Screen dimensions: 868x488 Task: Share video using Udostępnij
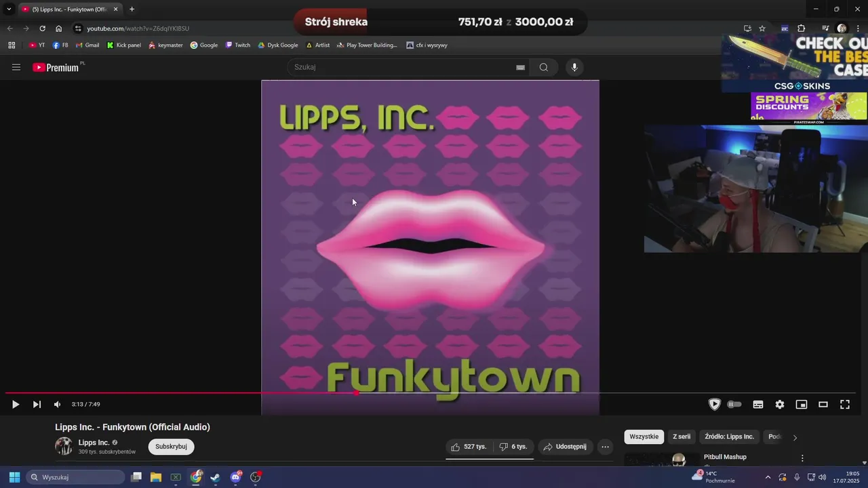point(566,447)
